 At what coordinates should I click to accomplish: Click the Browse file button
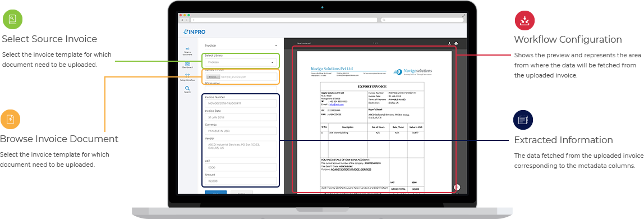click(213, 77)
